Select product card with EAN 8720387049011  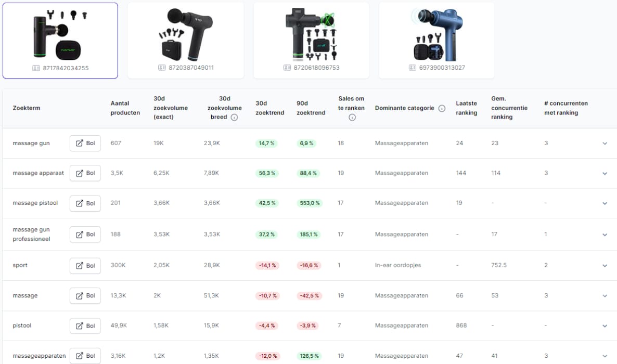tap(185, 40)
